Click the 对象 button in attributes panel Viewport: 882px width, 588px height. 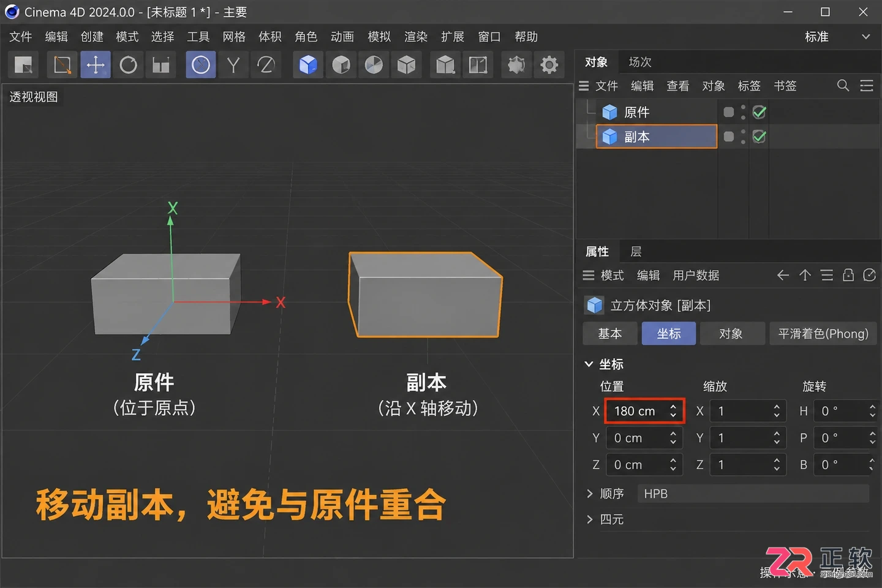(x=731, y=334)
